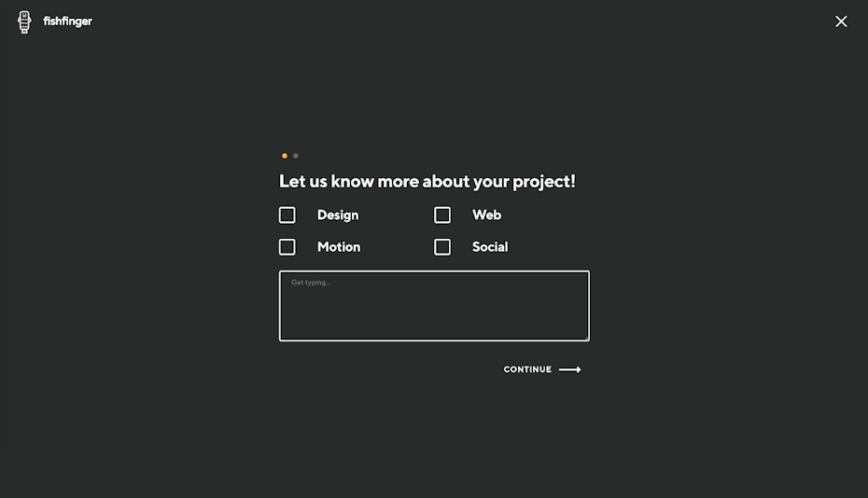This screenshot has width=868, height=498.
Task: Click the fishfinger wordmark text
Action: tap(68, 21)
